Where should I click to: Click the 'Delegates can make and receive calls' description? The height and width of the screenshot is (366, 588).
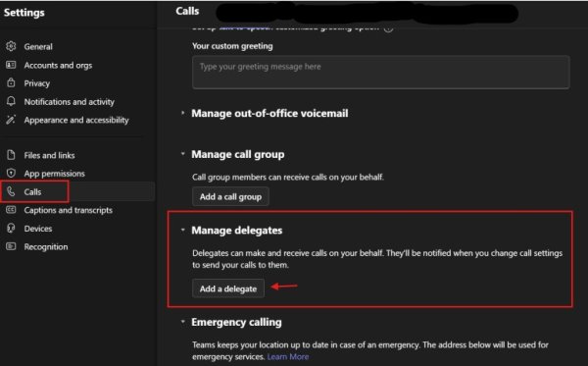(377, 259)
